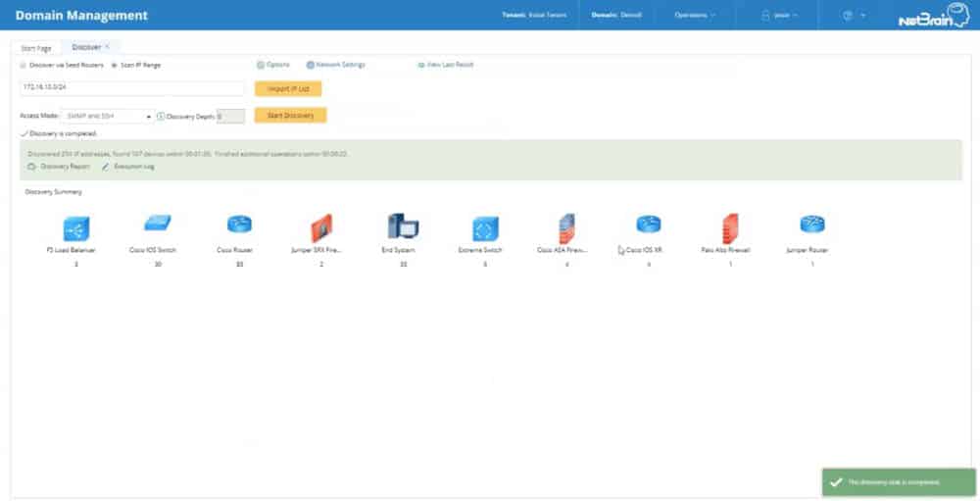This screenshot has width=980, height=501.
Task: Click the IP range input field
Action: pyautogui.click(x=132, y=88)
